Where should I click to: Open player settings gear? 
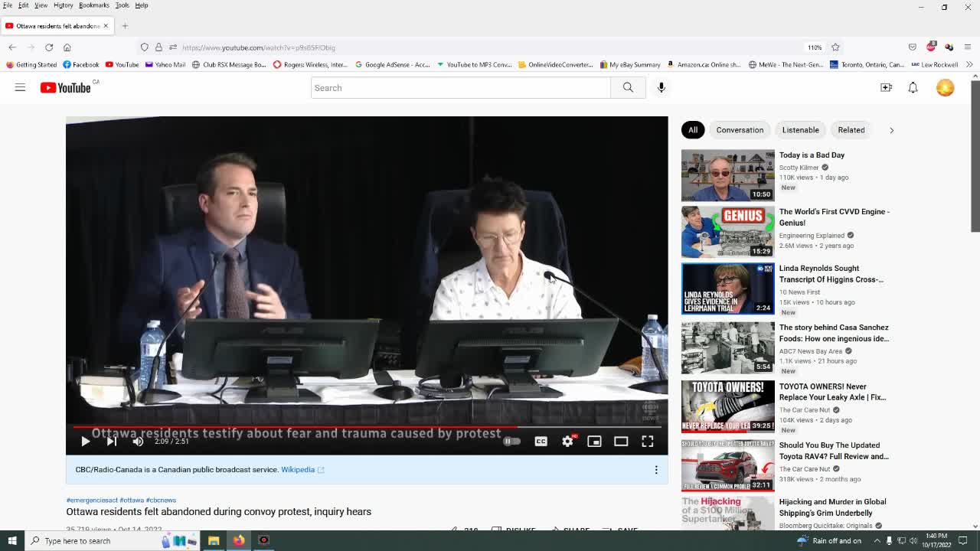(x=567, y=442)
